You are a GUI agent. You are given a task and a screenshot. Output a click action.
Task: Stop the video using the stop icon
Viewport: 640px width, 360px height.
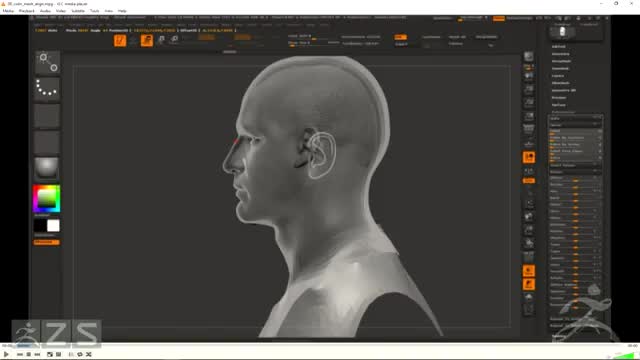tap(29, 354)
